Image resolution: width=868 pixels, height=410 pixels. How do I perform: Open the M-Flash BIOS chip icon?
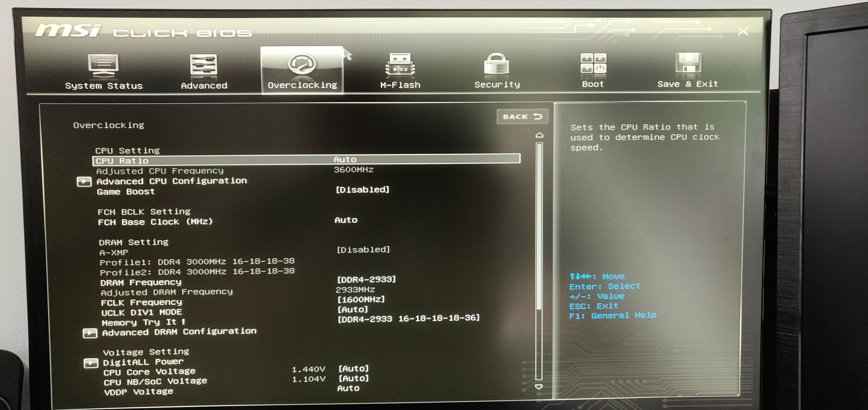coord(400,64)
